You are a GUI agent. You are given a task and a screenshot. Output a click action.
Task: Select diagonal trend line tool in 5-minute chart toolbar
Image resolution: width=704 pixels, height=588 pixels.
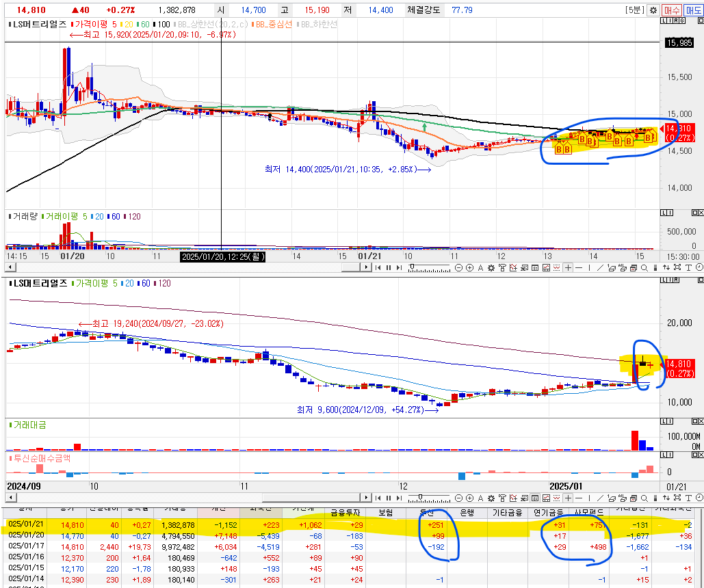click(x=600, y=267)
